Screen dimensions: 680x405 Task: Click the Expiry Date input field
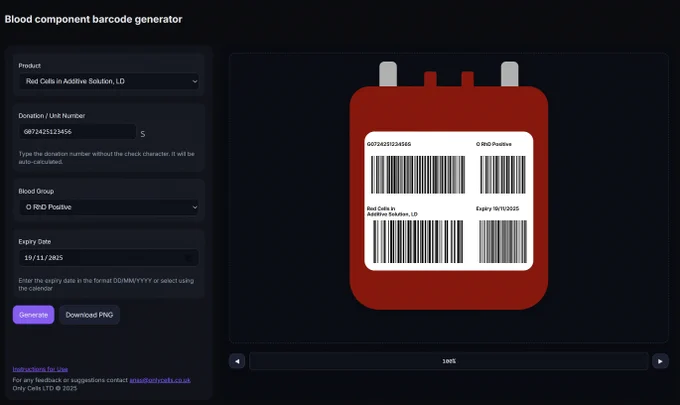(109, 258)
